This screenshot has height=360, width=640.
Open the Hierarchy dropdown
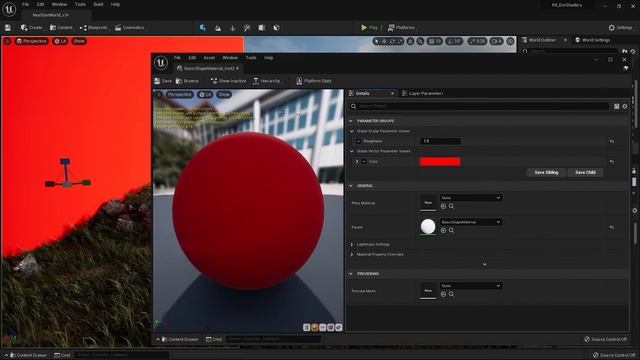pyautogui.click(x=267, y=81)
